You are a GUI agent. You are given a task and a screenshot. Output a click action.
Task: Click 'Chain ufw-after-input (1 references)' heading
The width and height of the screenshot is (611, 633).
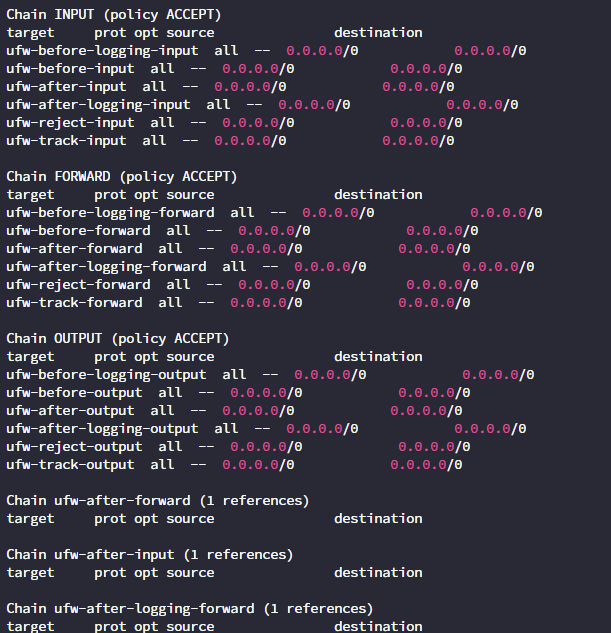[x=150, y=555]
